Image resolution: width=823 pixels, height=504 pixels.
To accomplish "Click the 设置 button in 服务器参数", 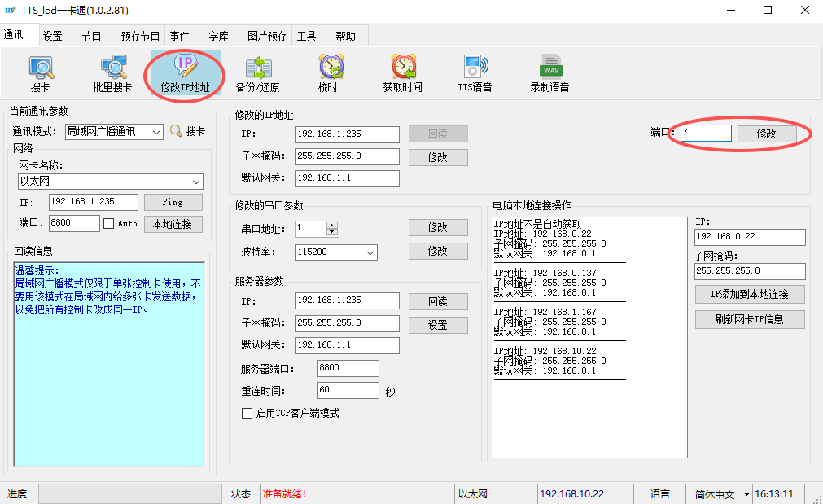I will [x=438, y=325].
